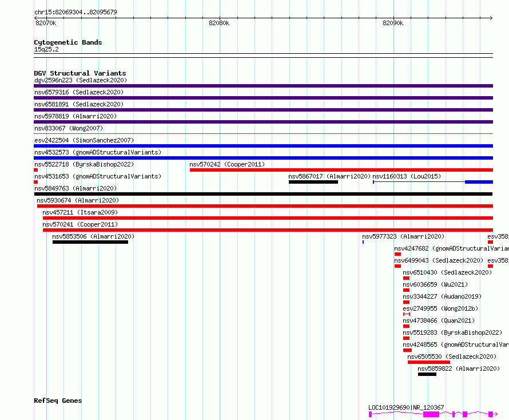Select nsv5859822 (Almarri2020) label
The image size is (509, 420).
pos(459,369)
